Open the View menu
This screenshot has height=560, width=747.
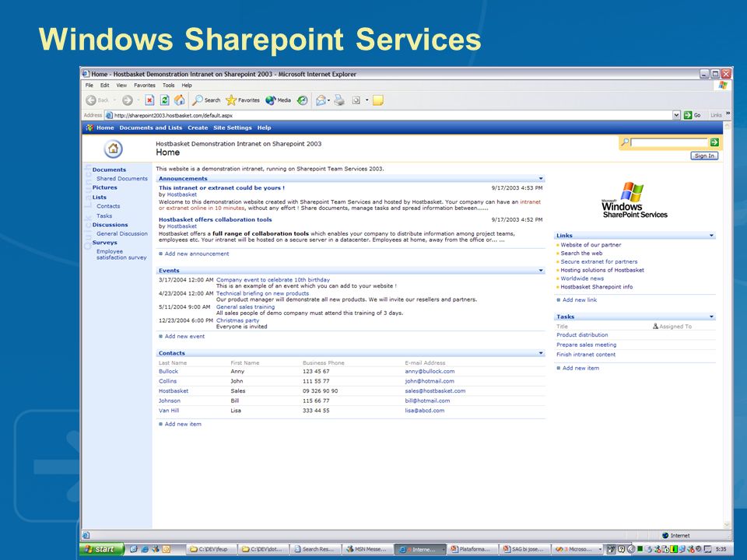tap(121, 86)
